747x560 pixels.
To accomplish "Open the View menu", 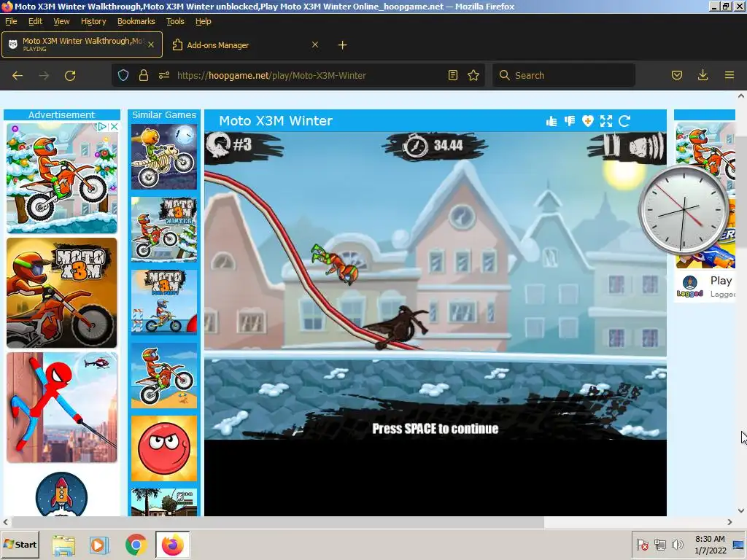I will coord(61,21).
